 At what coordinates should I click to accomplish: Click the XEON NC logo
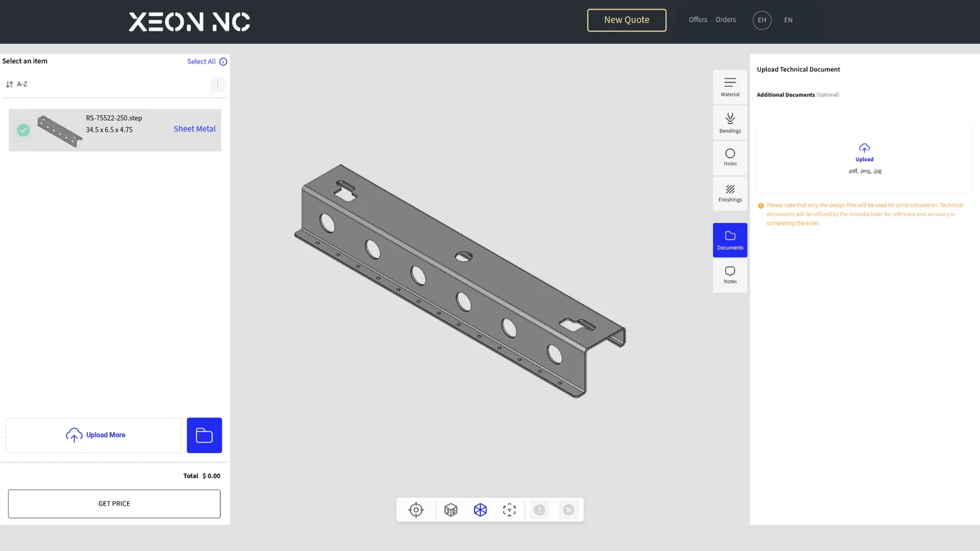(x=189, y=22)
